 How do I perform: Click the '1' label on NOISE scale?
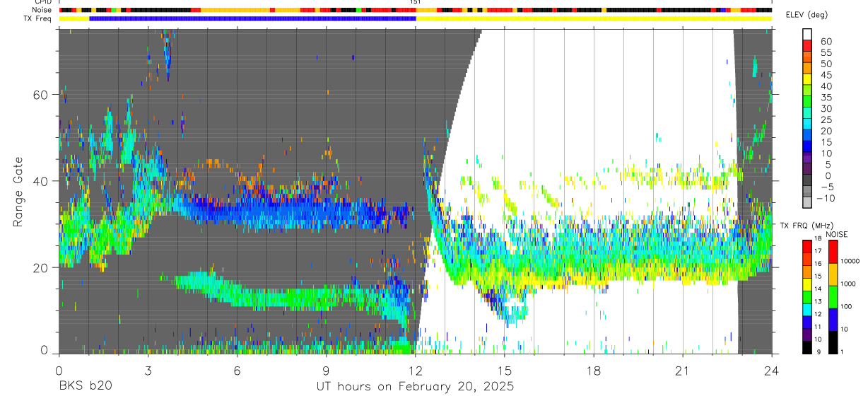point(842,351)
